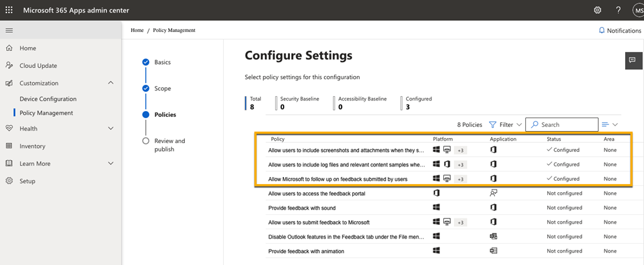The height and width of the screenshot is (265, 644).
Task: Open the settings gear in the header
Action: point(597,10)
